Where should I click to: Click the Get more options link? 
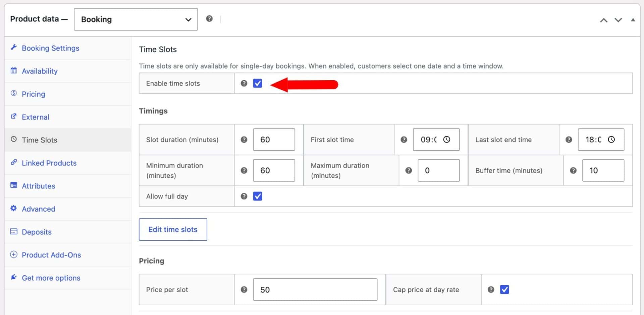click(68, 278)
